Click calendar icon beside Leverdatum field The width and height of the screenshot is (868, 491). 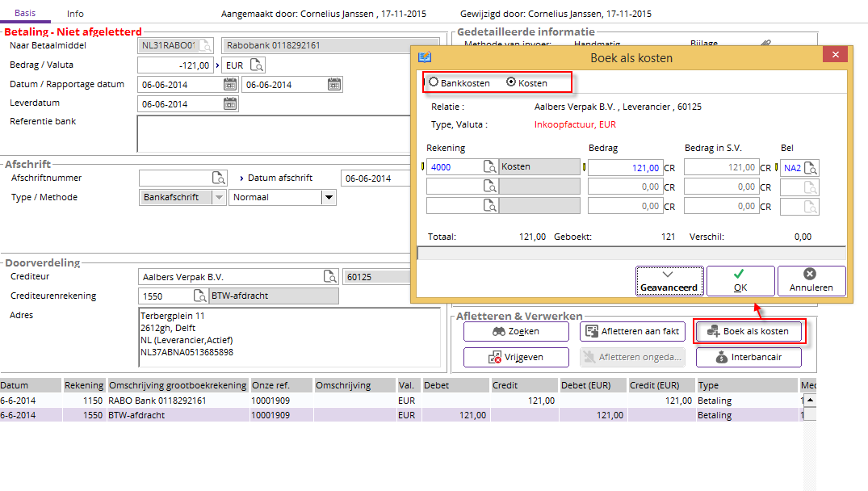pyautogui.click(x=229, y=103)
